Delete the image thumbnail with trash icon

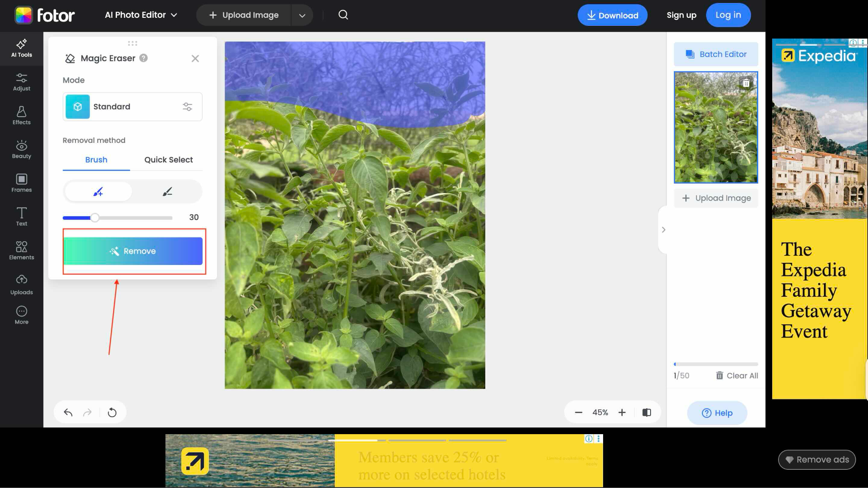click(x=746, y=84)
